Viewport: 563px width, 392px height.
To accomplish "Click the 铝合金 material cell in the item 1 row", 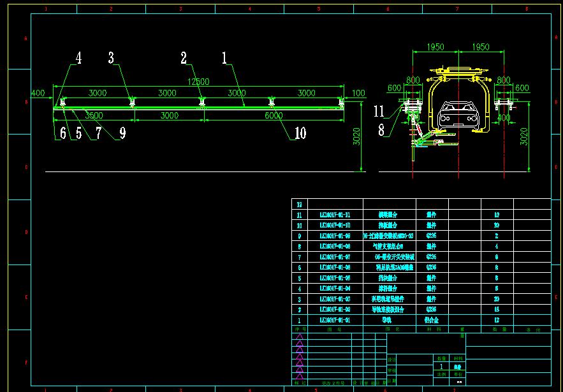I will [x=432, y=320].
